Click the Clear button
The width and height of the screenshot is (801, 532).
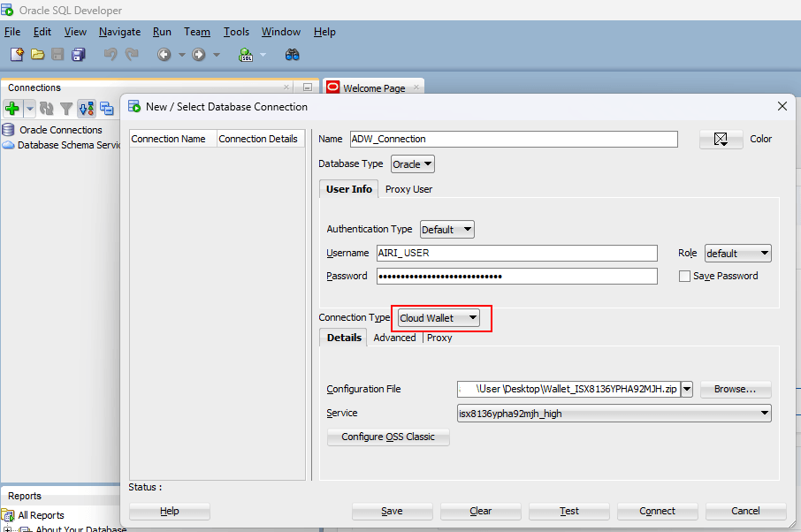481,511
